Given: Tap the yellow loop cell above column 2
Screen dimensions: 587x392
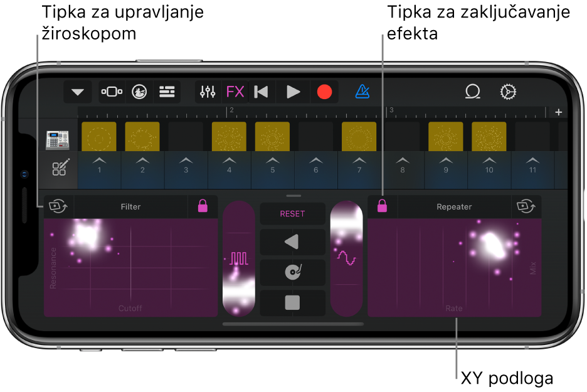Looking at the screenshot, I should tap(142, 136).
